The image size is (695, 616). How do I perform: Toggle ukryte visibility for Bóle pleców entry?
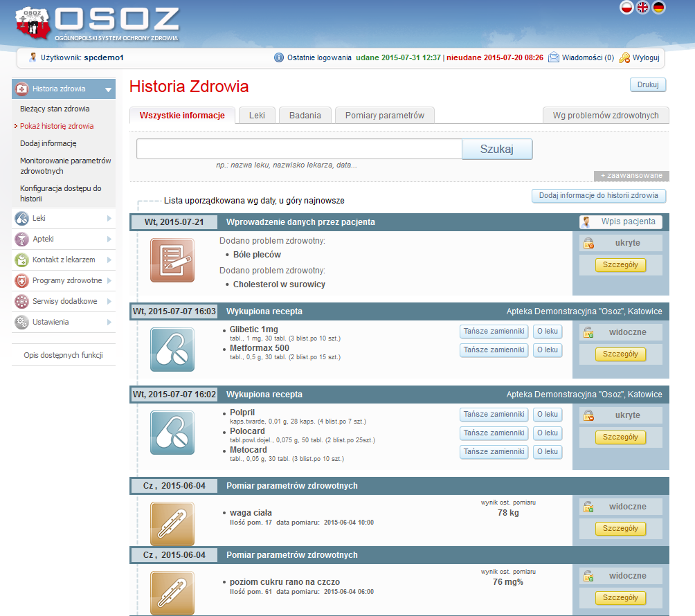click(x=620, y=243)
